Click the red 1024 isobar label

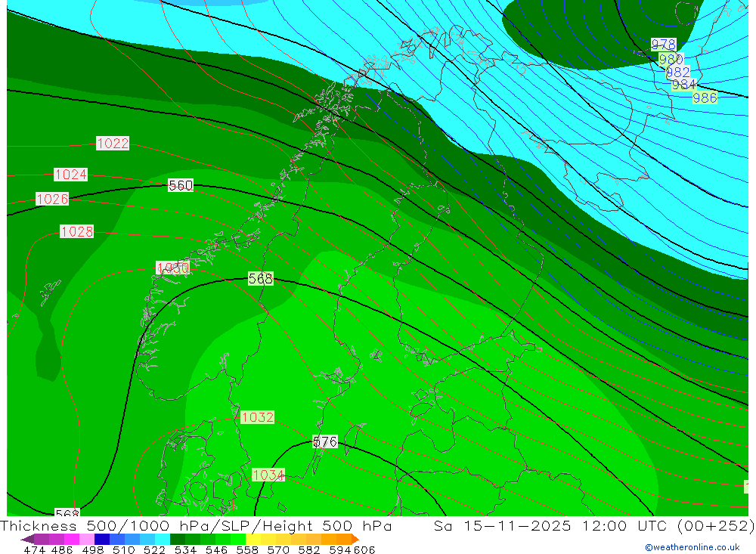tap(71, 174)
